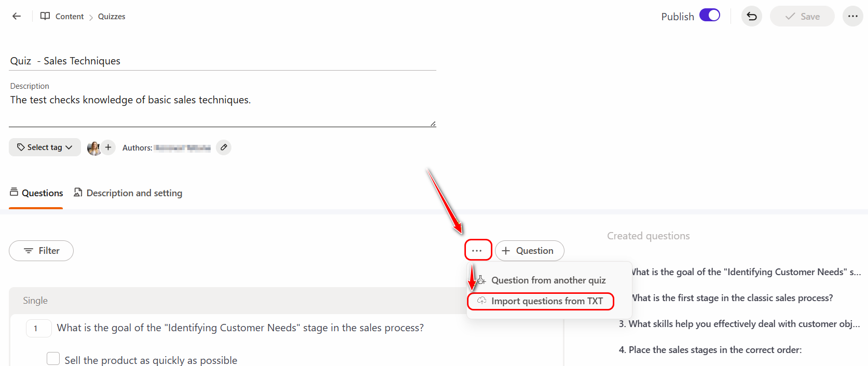Click the author avatar photo

tap(94, 148)
